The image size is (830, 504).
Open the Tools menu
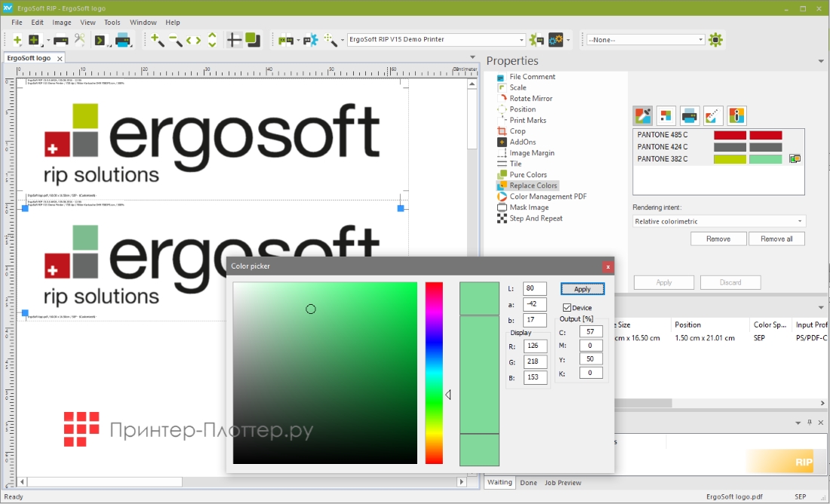(112, 23)
